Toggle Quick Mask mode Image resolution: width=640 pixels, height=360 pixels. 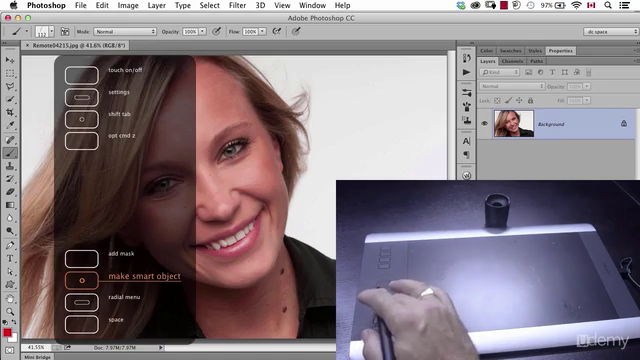10,350
